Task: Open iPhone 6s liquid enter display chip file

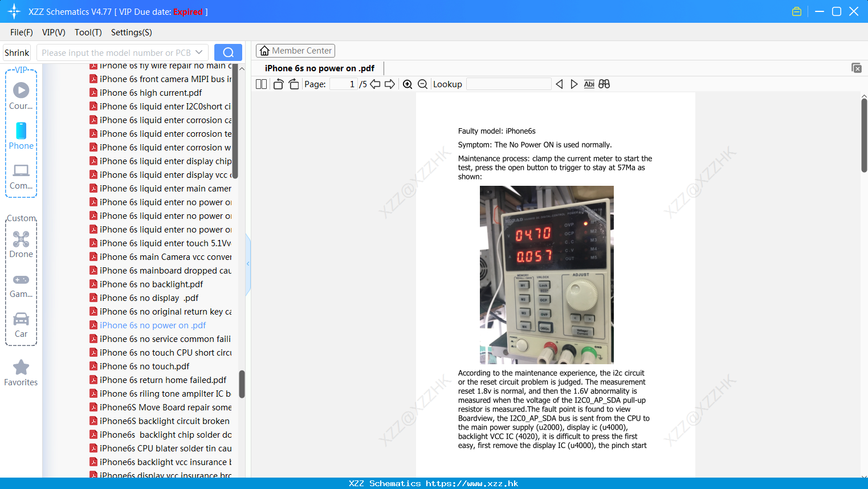Action: pyautogui.click(x=161, y=161)
